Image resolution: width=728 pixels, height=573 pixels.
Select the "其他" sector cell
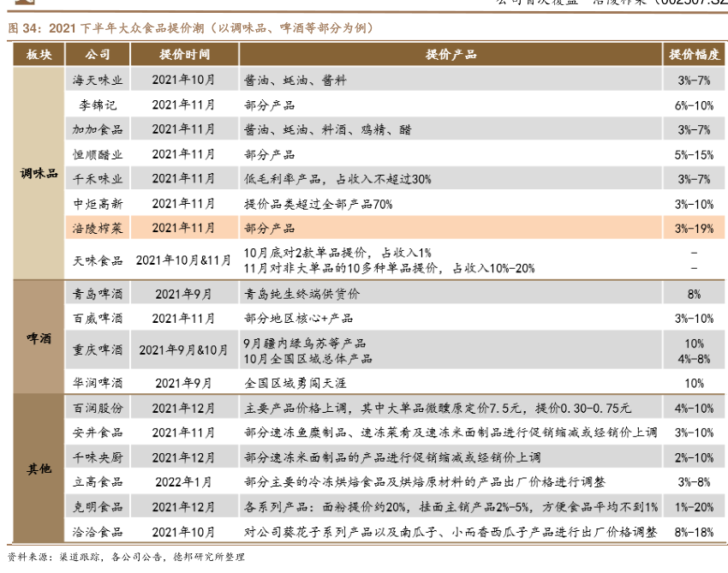pos(39,469)
